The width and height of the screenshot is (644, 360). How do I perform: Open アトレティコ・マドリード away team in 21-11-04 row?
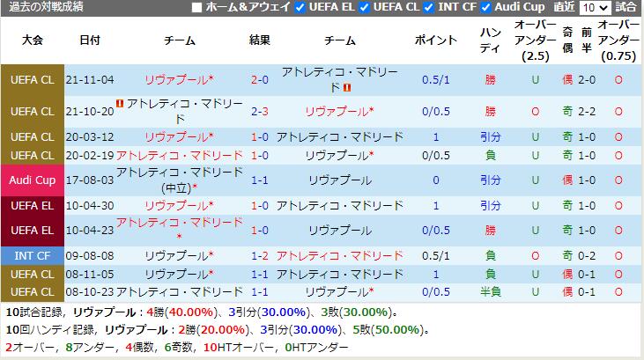pyautogui.click(x=340, y=79)
